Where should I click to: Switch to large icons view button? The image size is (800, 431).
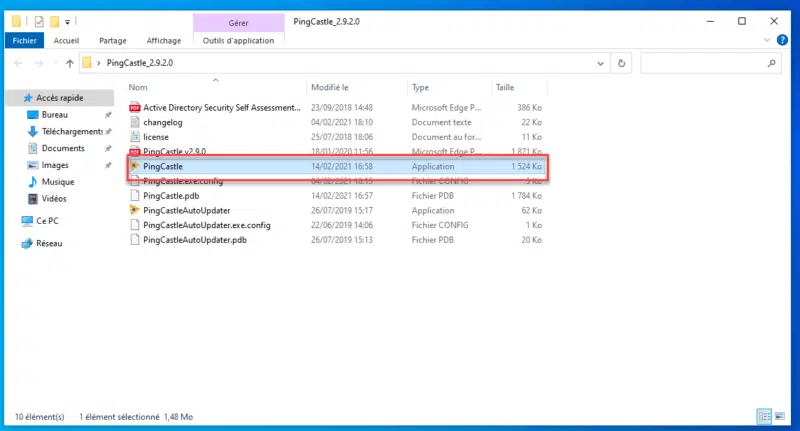(x=780, y=417)
